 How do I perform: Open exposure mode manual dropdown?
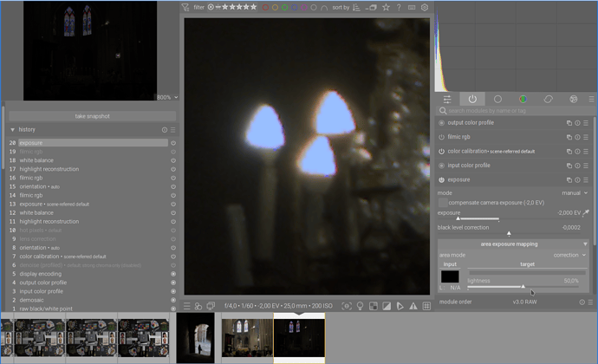click(x=575, y=193)
